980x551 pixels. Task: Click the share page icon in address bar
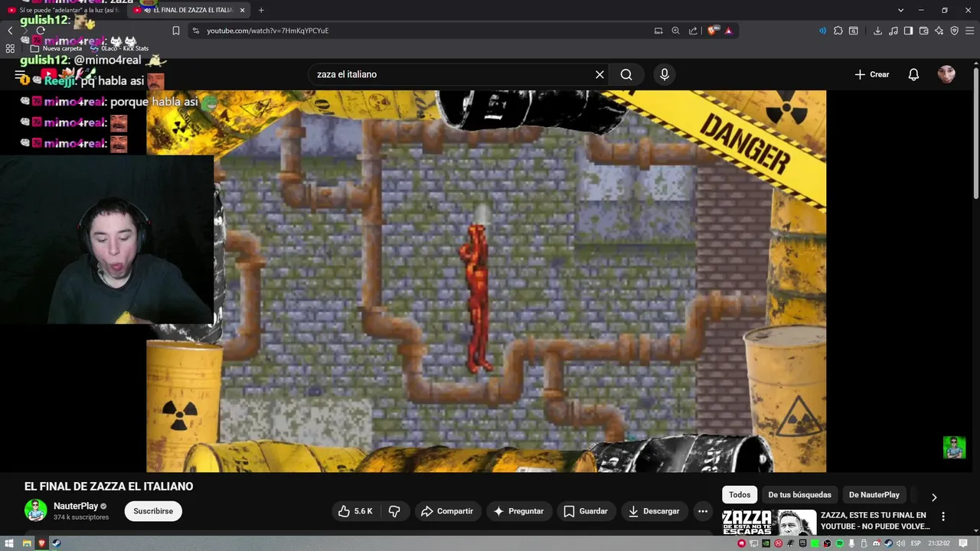click(693, 31)
